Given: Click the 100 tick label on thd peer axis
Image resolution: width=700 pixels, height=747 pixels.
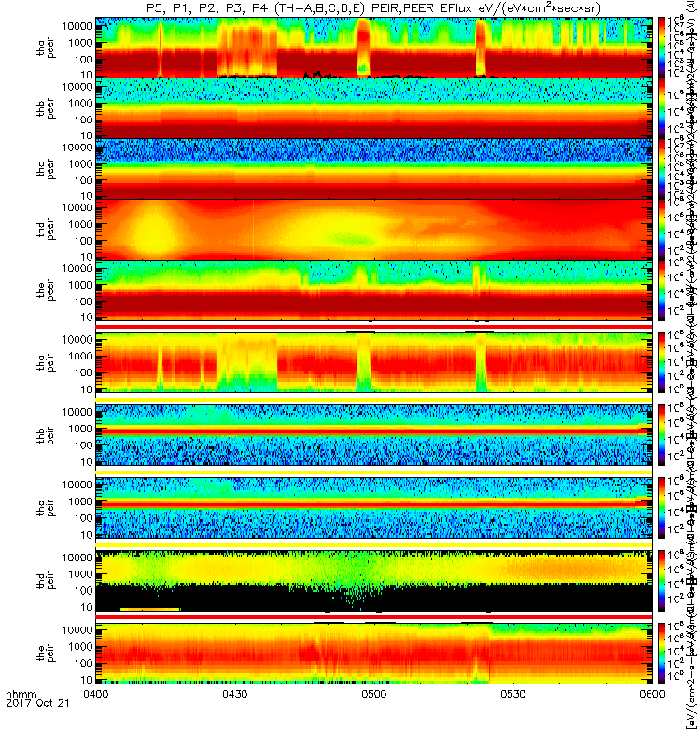Looking at the screenshot, I should coord(84,241).
